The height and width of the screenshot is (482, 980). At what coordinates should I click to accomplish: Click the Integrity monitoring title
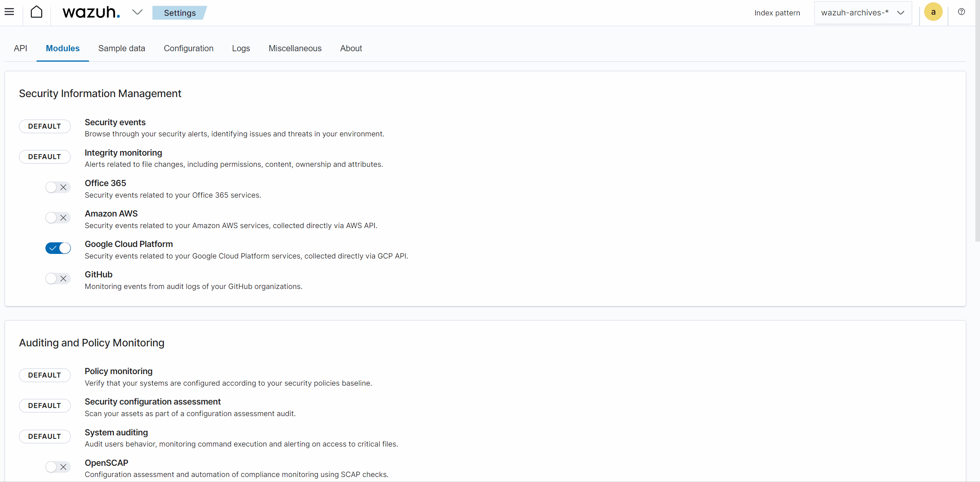(123, 153)
